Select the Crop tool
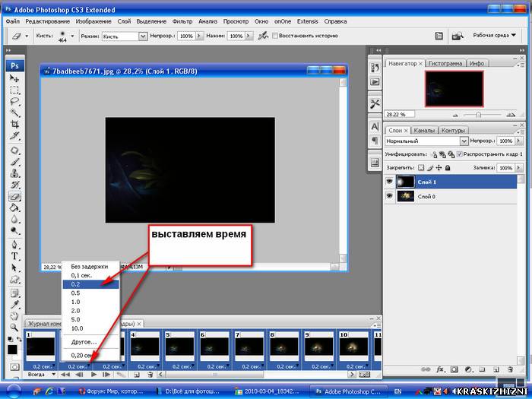This screenshot has width=532, height=399. tap(14, 124)
